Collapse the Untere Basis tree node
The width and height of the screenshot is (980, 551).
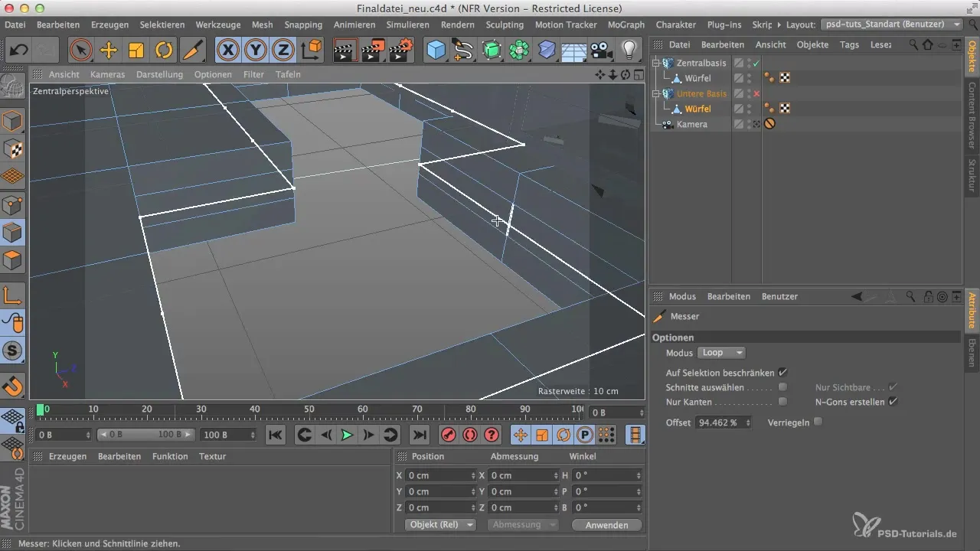point(655,93)
